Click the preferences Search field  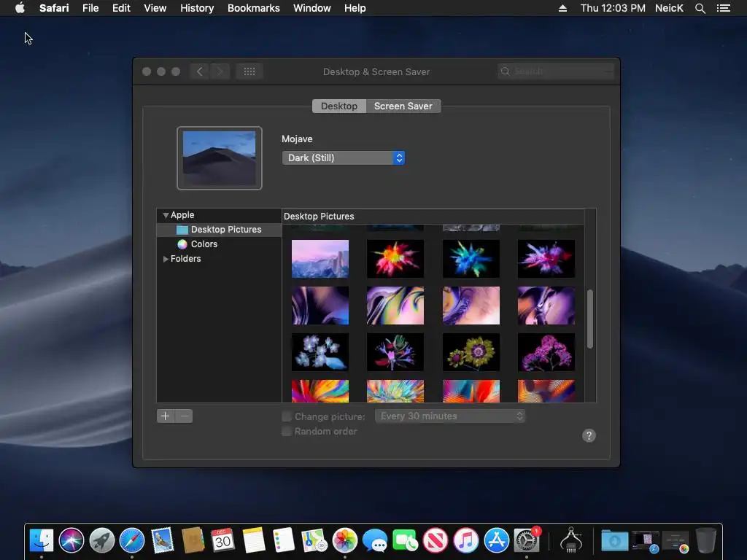coord(555,71)
